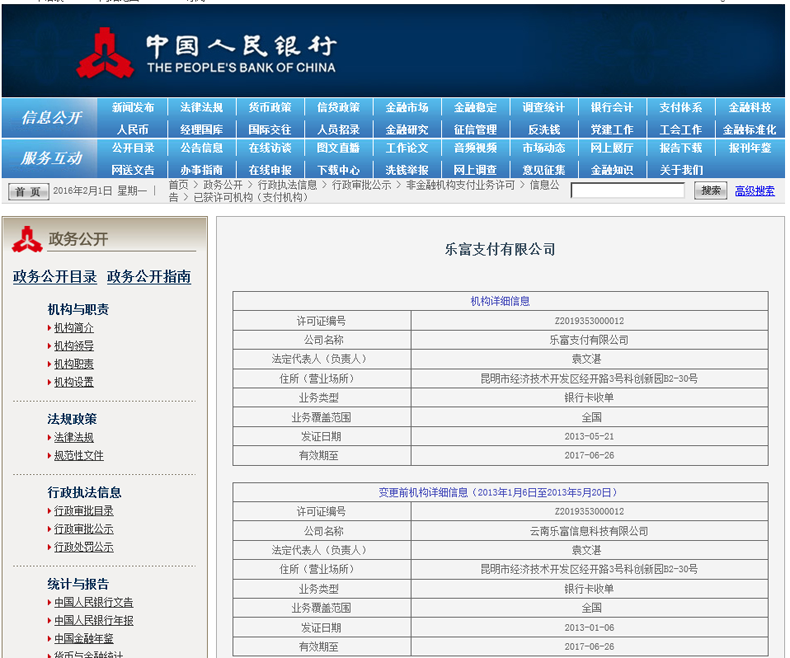
Task: Open 报告下载 menu item
Action: 681,148
